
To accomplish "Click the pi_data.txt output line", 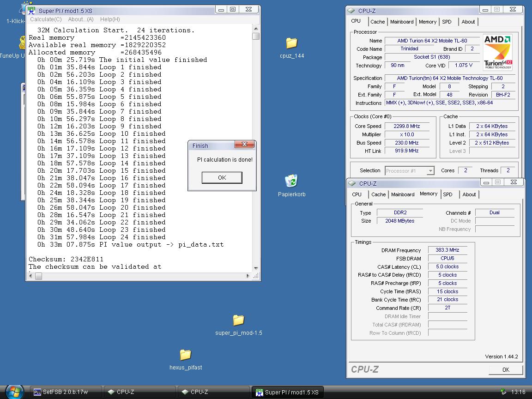I will pyautogui.click(x=130, y=245).
